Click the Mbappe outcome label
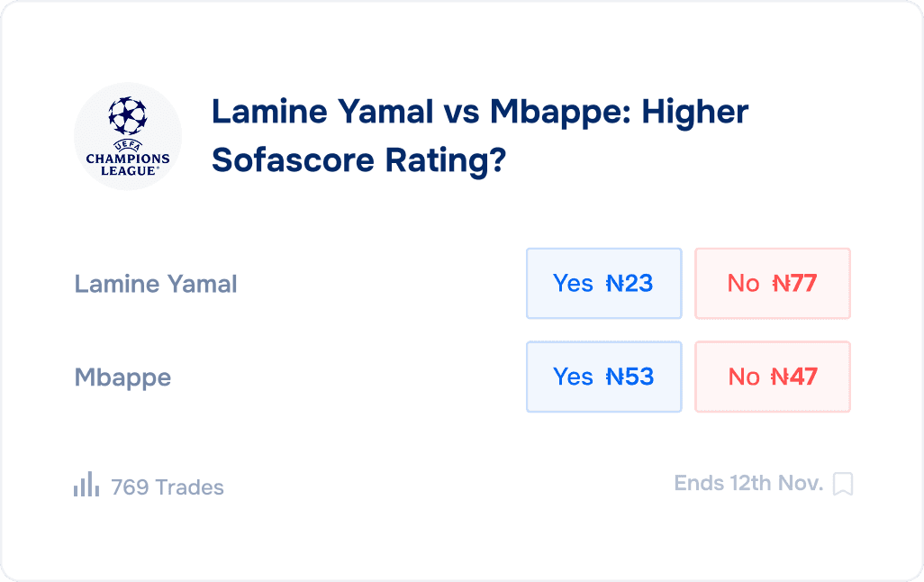 point(122,377)
